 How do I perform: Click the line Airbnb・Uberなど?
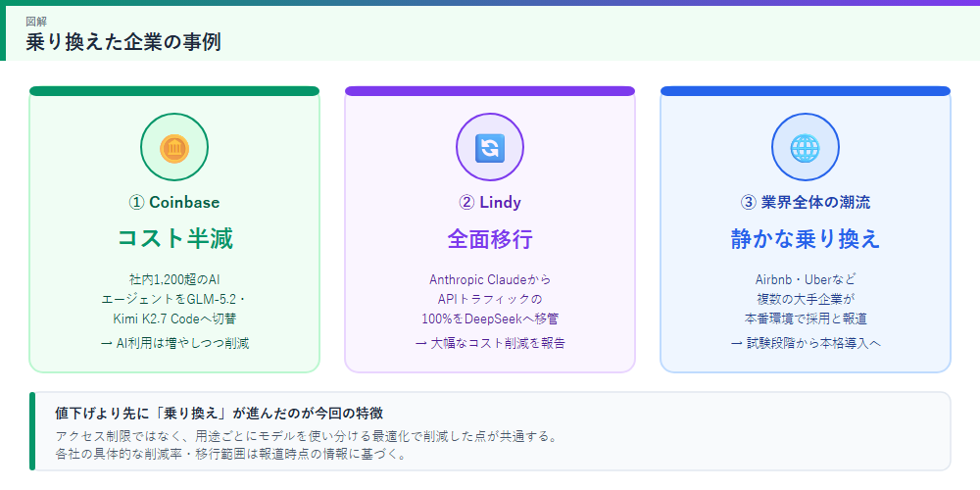[x=805, y=279]
